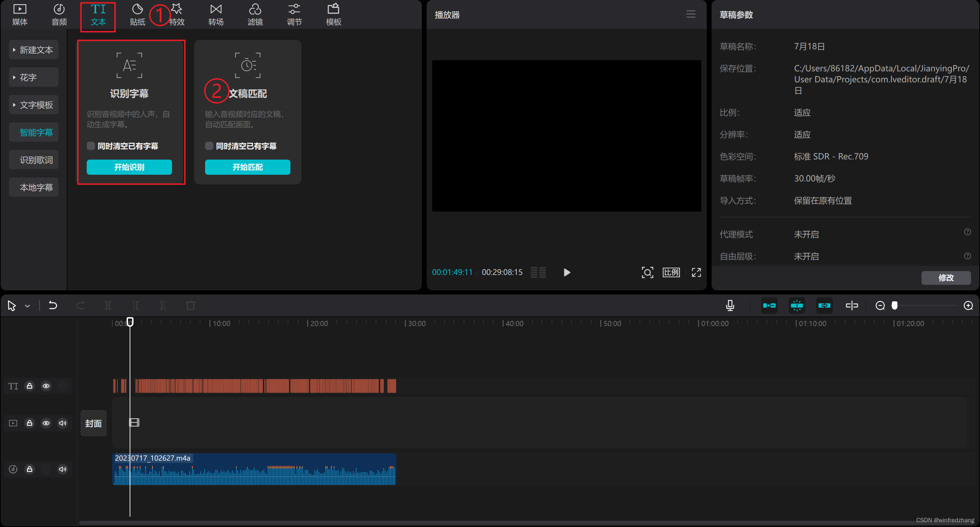Image resolution: width=980 pixels, height=527 pixels.
Task: Check clear existing subtitles under 文稿匹配
Action: point(209,146)
